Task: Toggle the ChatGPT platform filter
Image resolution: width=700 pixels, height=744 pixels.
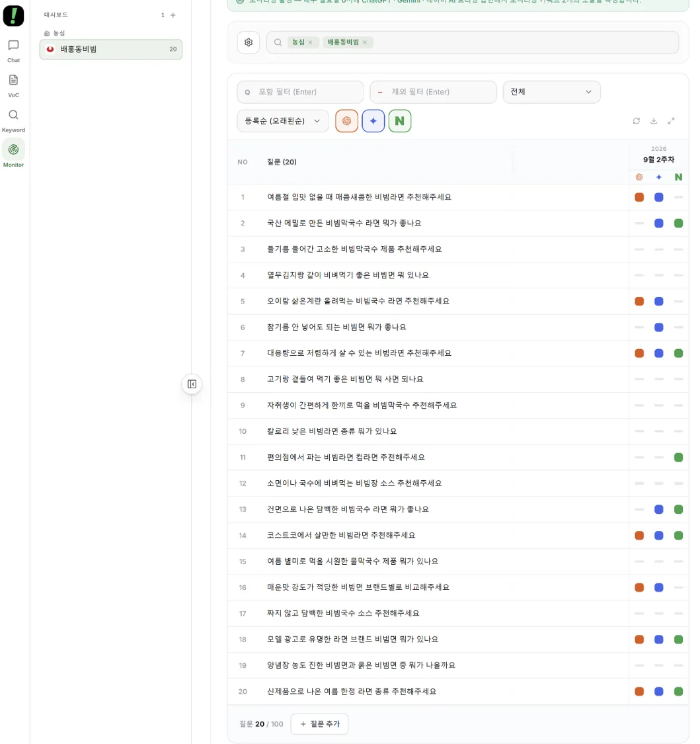Action: (346, 121)
